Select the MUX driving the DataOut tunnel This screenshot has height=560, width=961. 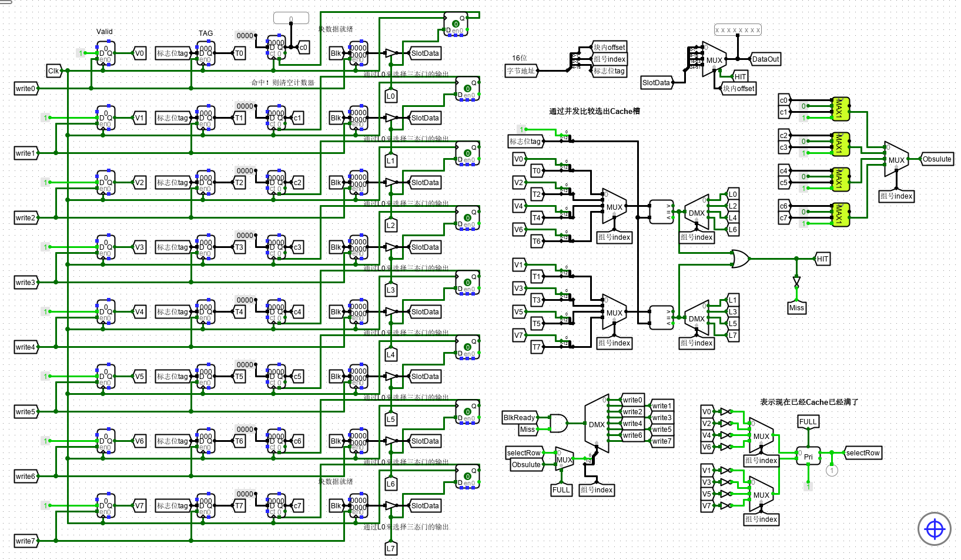click(x=714, y=59)
